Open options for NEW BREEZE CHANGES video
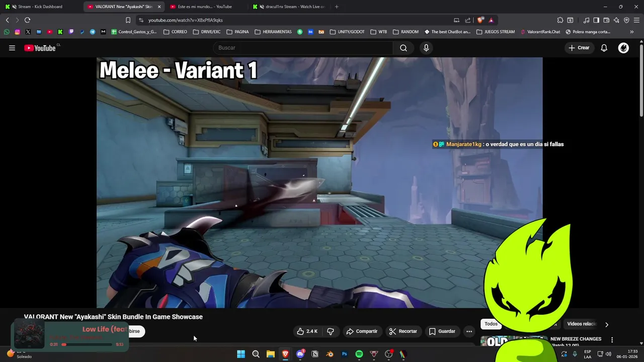The height and width of the screenshot is (362, 644). pos(612,340)
